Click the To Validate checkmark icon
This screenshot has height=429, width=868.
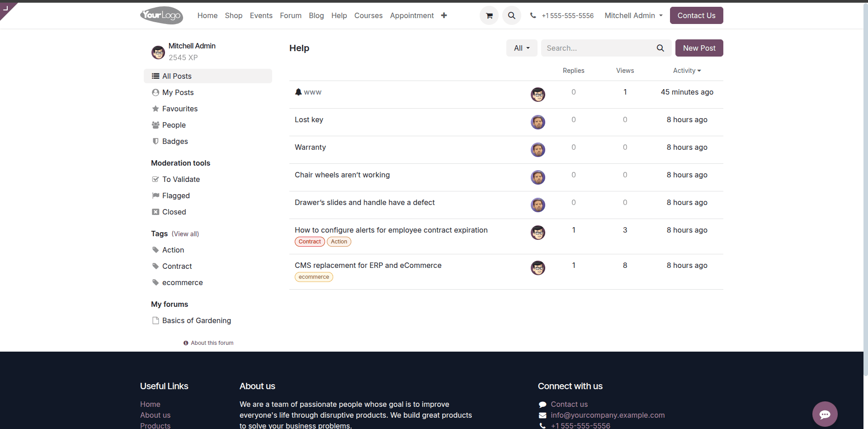(x=156, y=179)
